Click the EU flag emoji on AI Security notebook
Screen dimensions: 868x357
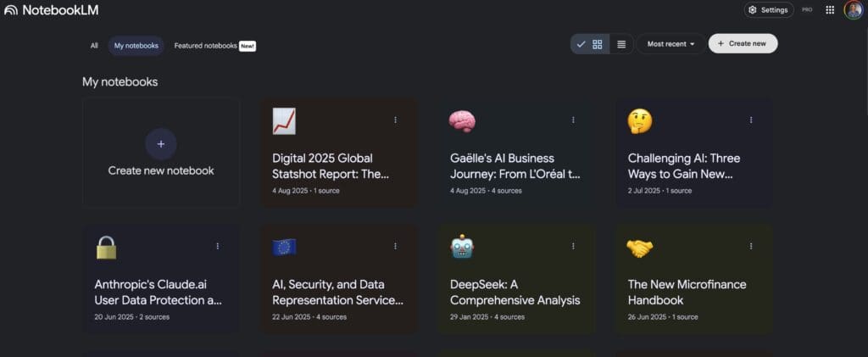pos(284,248)
